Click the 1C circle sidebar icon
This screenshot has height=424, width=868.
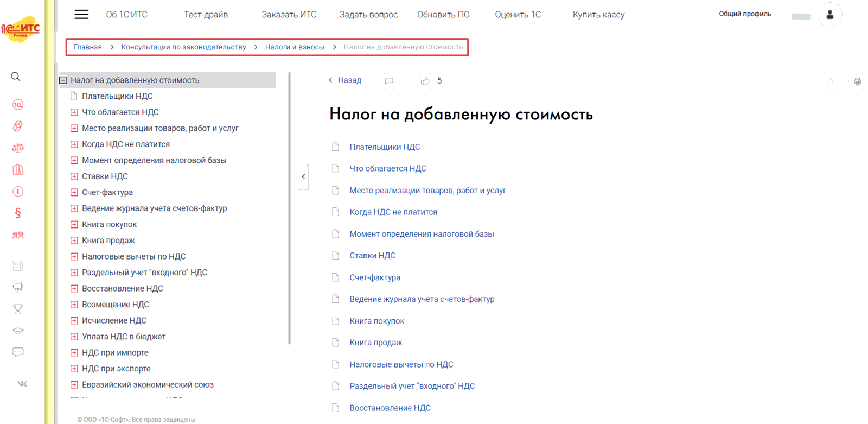tap(18, 104)
